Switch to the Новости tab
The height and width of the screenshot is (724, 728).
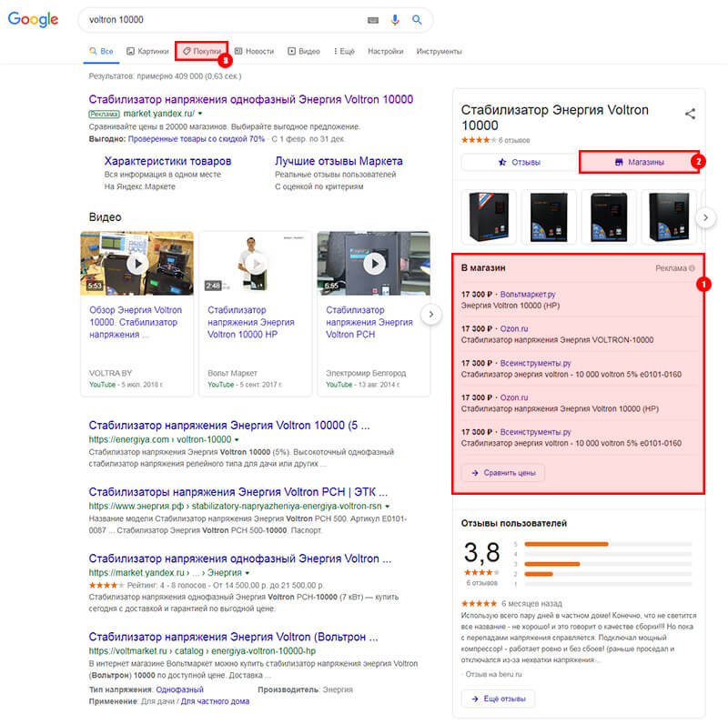pos(256,51)
